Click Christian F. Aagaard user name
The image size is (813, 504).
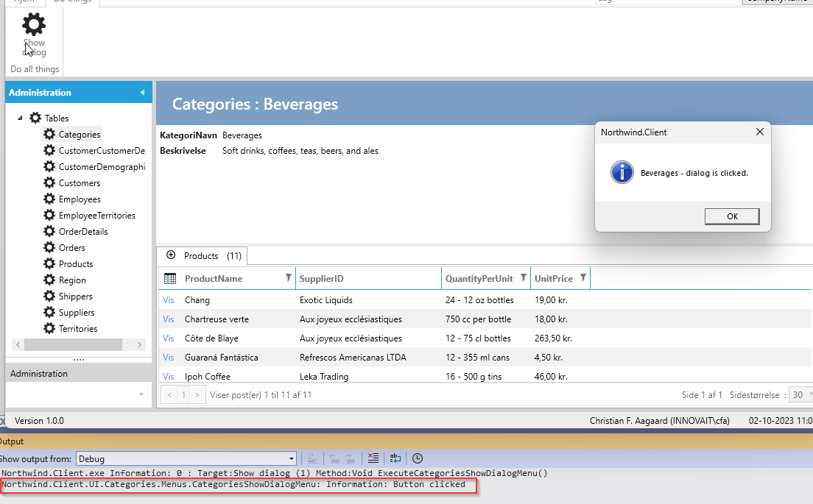click(x=660, y=421)
